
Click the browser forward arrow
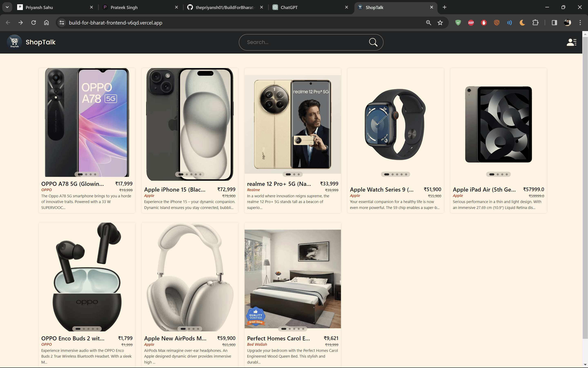click(x=21, y=23)
